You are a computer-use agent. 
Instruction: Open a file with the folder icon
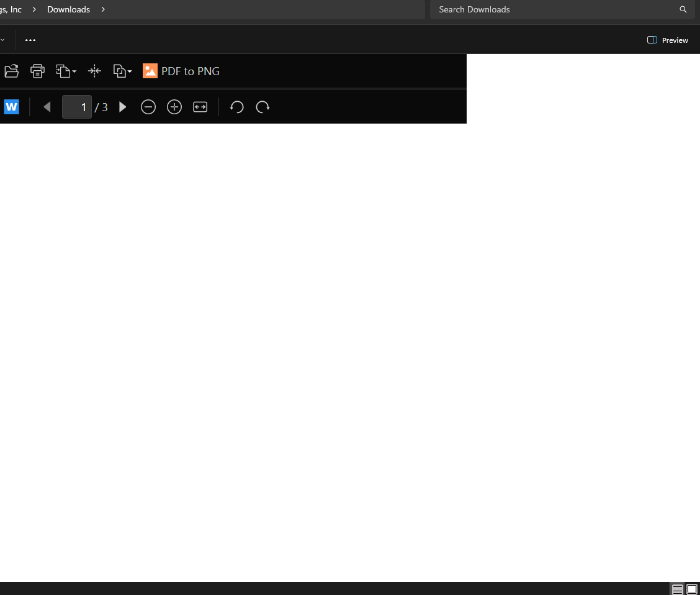pyautogui.click(x=11, y=71)
